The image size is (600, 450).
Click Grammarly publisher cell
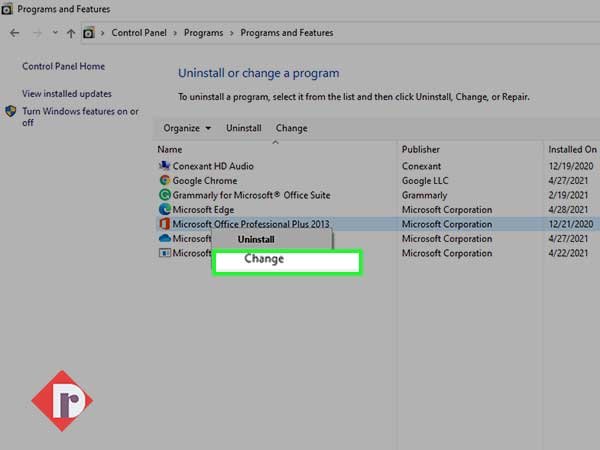pyautogui.click(x=424, y=195)
